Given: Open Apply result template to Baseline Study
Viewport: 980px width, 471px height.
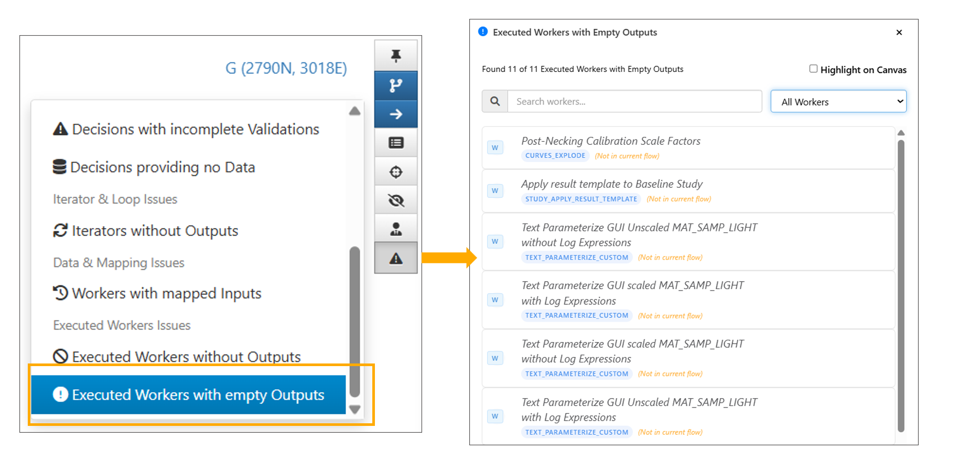Looking at the screenshot, I should click(611, 184).
